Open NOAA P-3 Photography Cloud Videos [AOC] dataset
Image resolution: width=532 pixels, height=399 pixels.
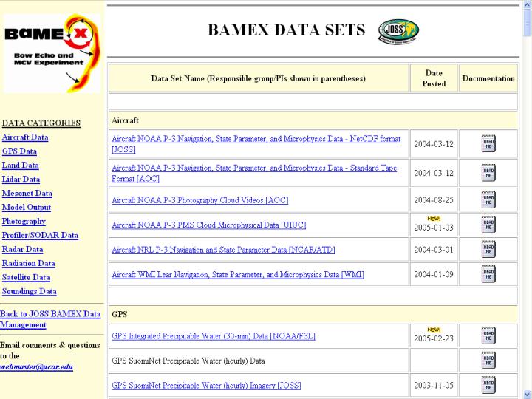pos(199,200)
